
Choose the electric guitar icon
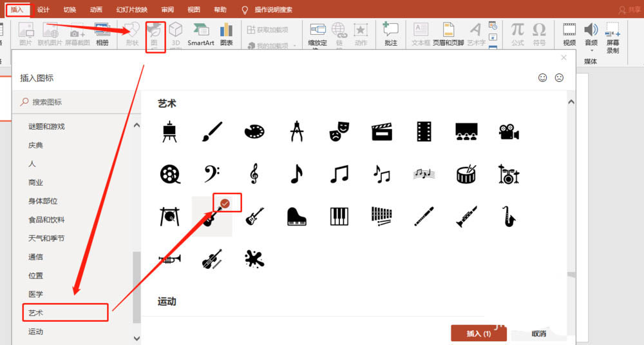click(254, 216)
